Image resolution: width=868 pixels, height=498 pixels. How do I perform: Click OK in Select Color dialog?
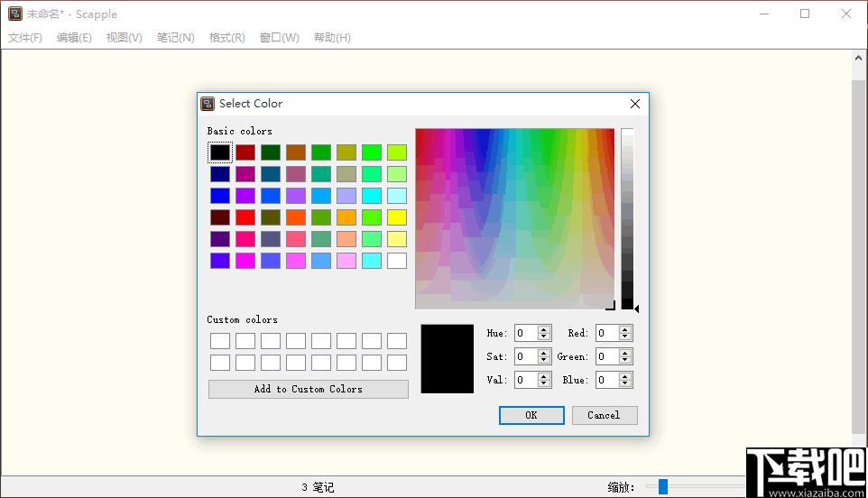point(531,415)
